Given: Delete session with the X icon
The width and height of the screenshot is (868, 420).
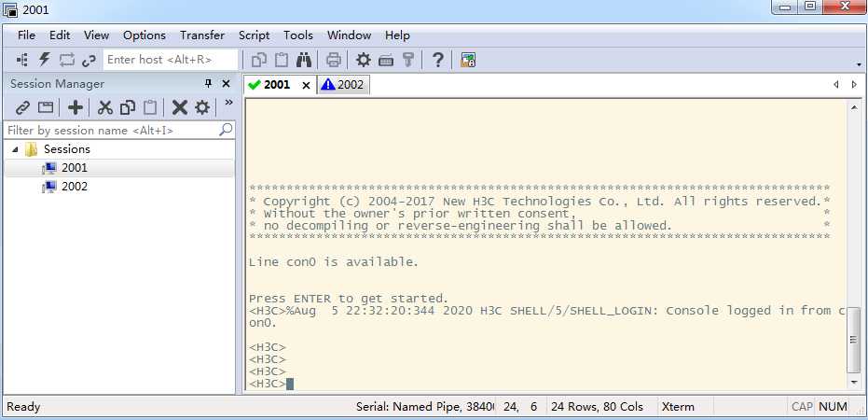Looking at the screenshot, I should (x=180, y=107).
